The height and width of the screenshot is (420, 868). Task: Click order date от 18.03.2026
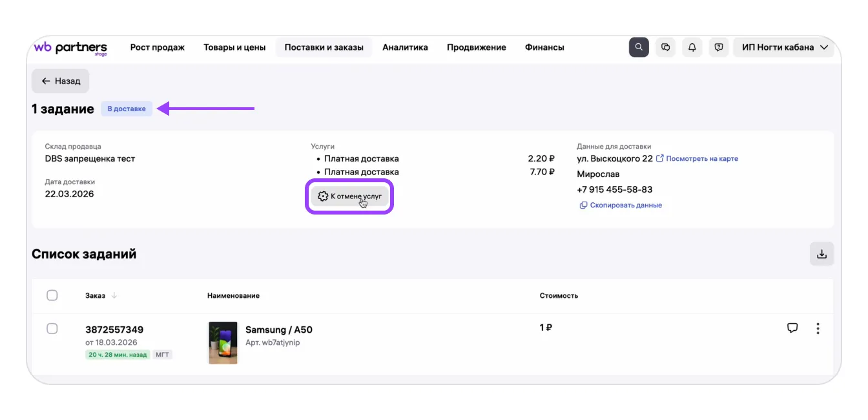[x=111, y=342]
